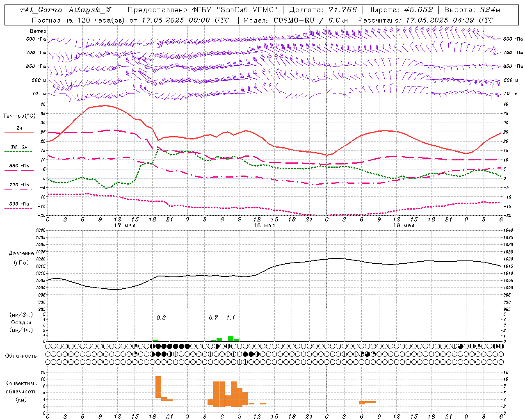The image size is (525, 420).
Task: Click the 850 гПа temperature legend entry
Action: [19, 166]
